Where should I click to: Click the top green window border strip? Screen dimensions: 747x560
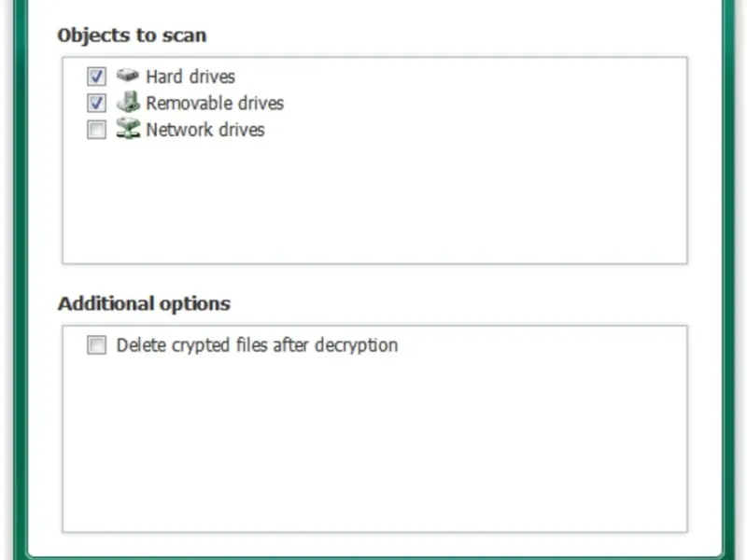point(373,3)
